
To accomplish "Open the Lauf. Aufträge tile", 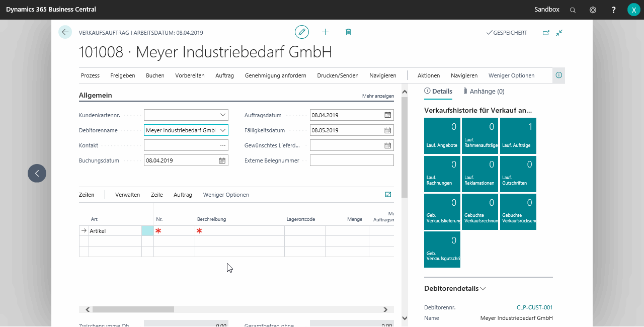I will (518, 136).
